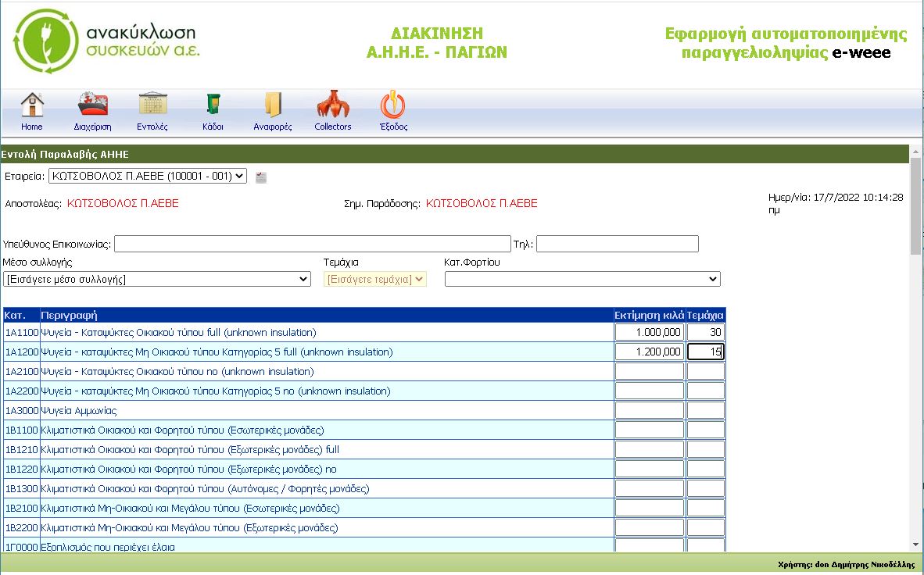Click Εντολή Παραλαβής ΑΗΗΕ title bar
Viewport: 924px width, 575px height.
click(x=454, y=154)
